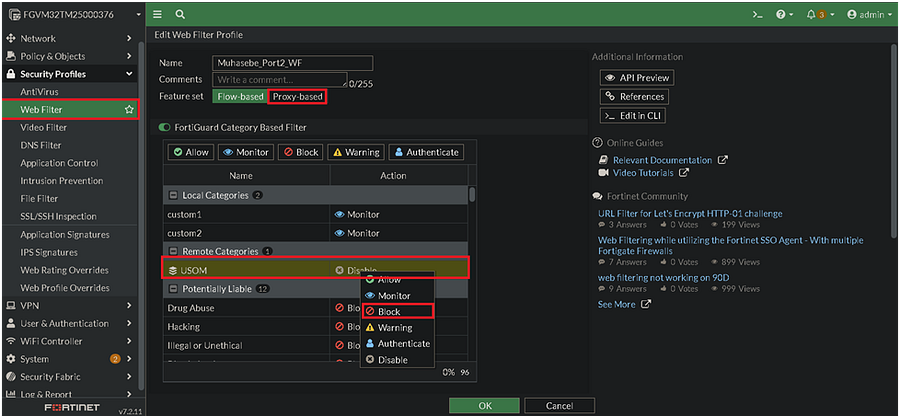Click the Allow action button
The width and height of the screenshot is (900, 418).
coord(191,152)
